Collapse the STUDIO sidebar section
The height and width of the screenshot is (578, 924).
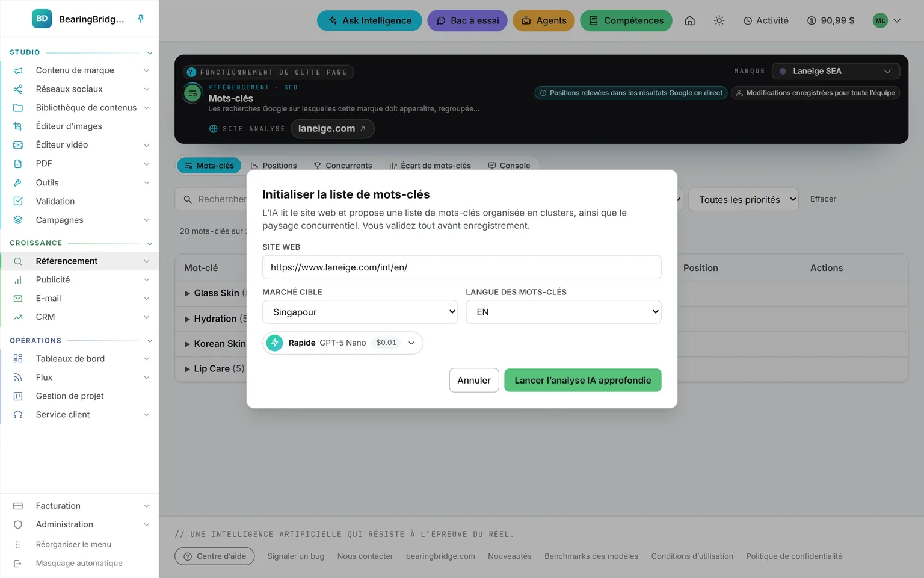click(x=150, y=53)
